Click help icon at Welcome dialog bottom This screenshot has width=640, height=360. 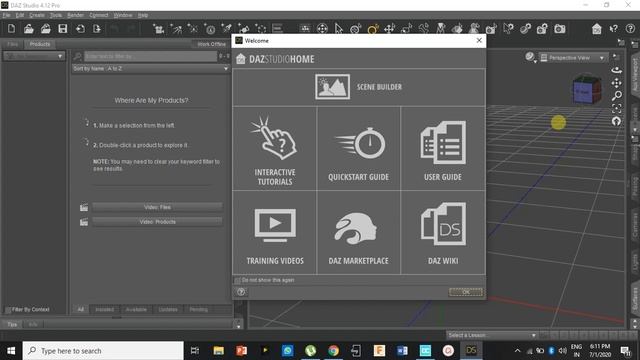[241, 292]
